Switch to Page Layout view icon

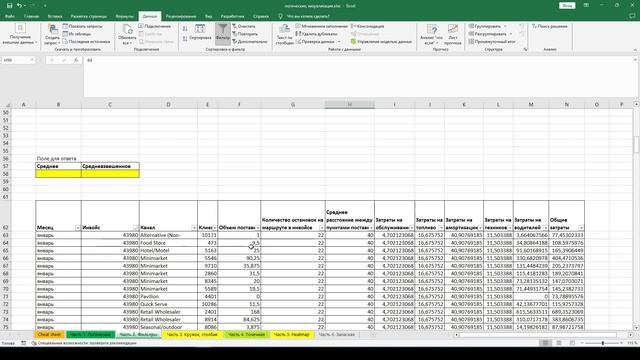pos(559,343)
